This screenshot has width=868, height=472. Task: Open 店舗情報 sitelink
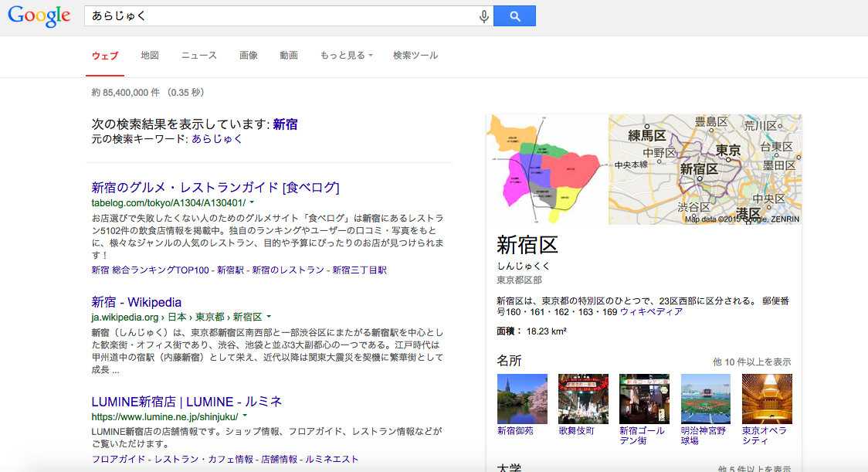click(279, 460)
